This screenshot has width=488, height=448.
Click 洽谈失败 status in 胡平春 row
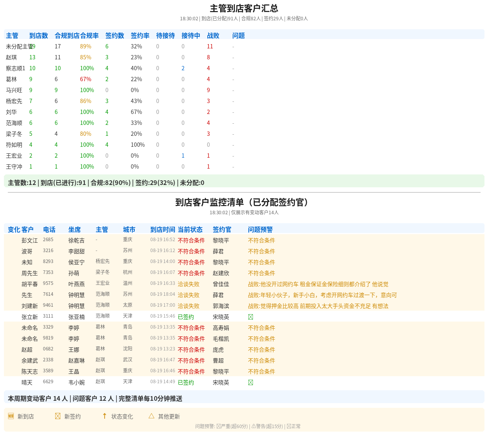pos(189,284)
